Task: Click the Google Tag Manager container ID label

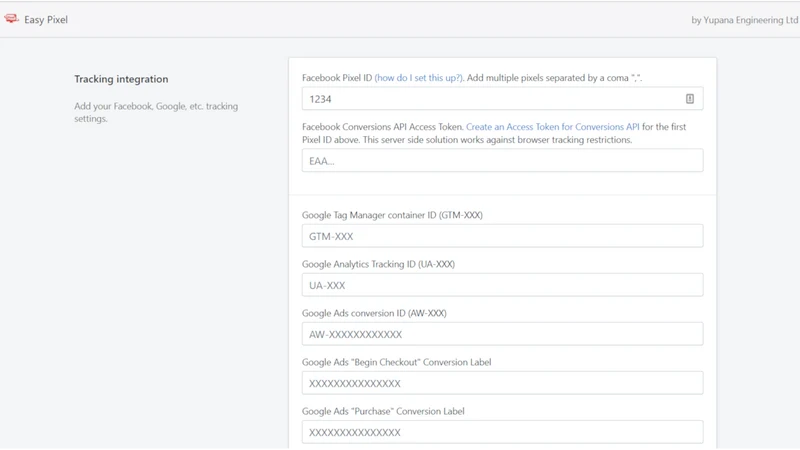Action: [x=392, y=215]
